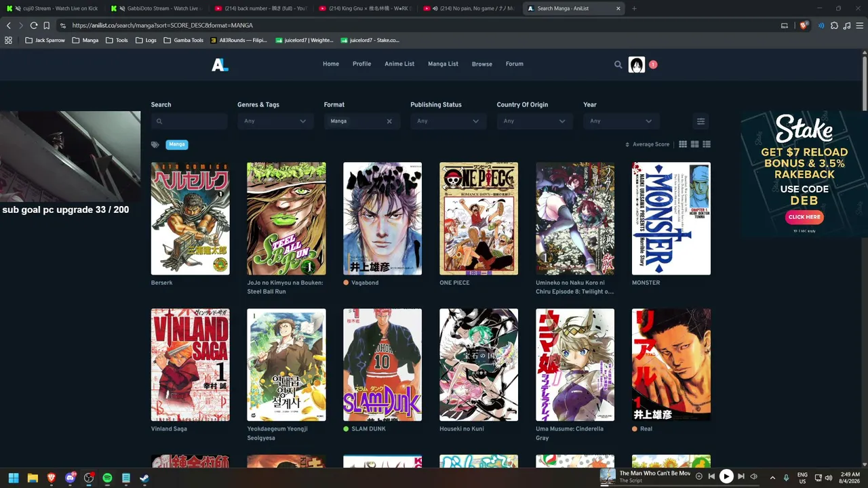Click the Steel Ball Run cover thumbnail

286,218
